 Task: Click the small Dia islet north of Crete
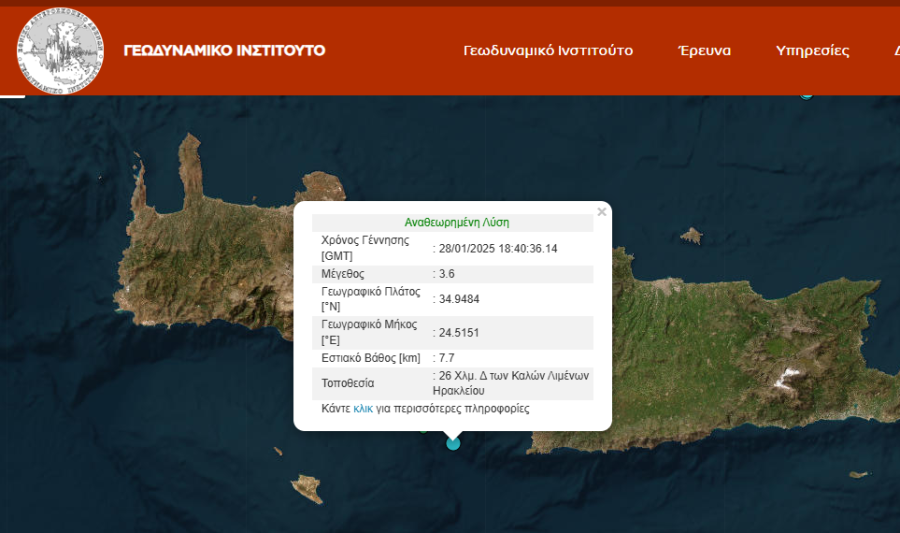(691, 236)
